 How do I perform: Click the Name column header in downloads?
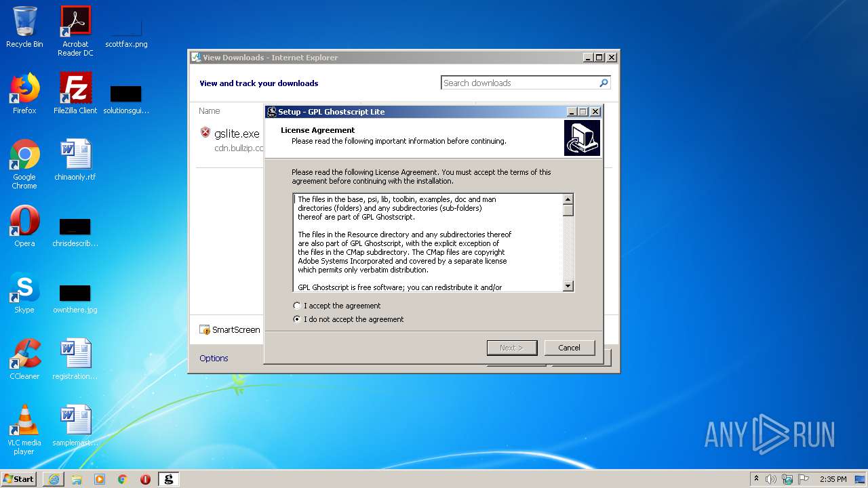tap(209, 110)
